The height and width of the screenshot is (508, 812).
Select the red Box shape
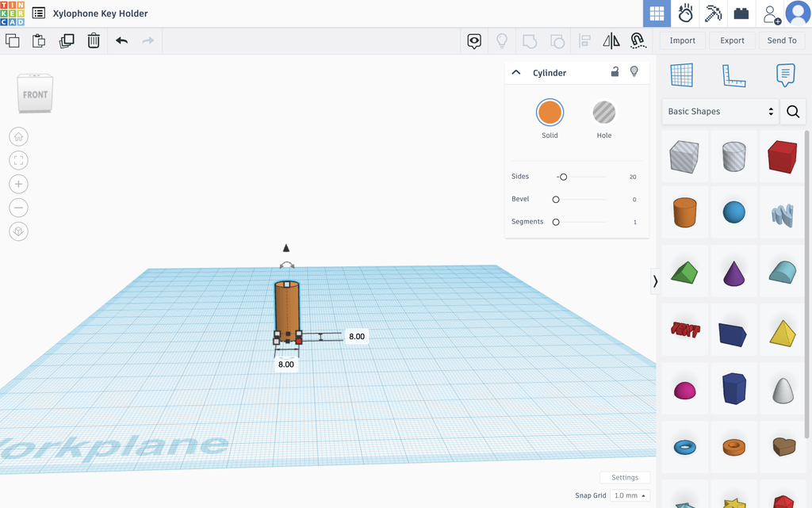pyautogui.click(x=783, y=157)
